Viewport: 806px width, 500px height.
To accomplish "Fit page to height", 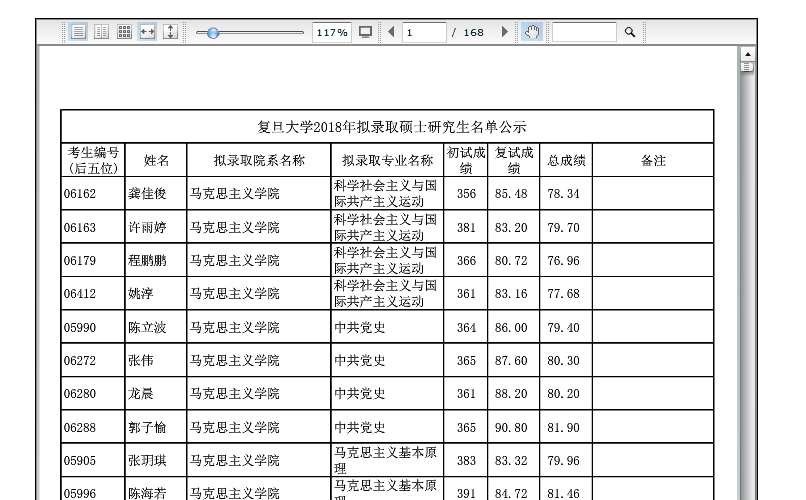I will (x=170, y=32).
